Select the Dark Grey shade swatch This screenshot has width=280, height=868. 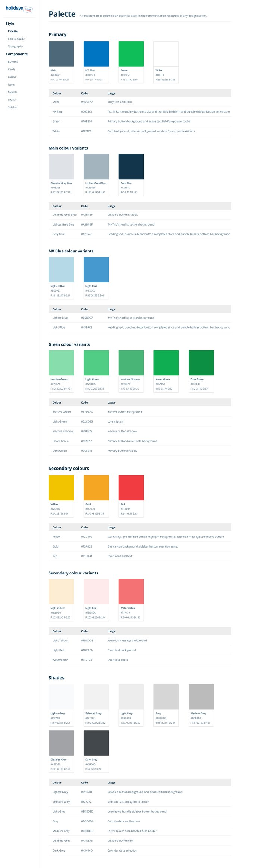[96, 743]
